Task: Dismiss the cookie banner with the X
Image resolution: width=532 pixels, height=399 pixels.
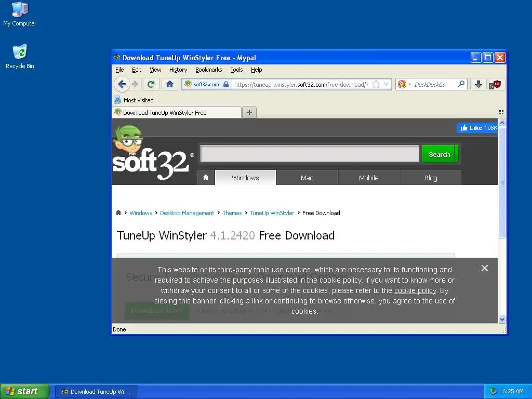Action: pos(485,268)
